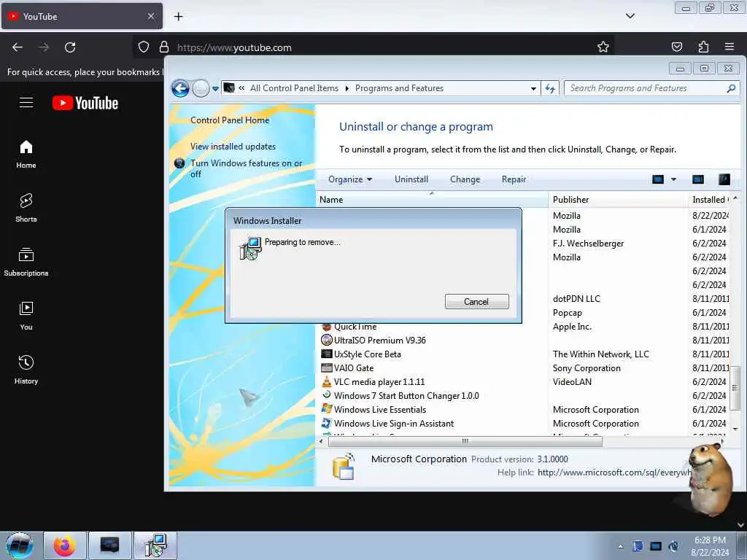Open the You section in sidebar
747x560 pixels.
26,316
